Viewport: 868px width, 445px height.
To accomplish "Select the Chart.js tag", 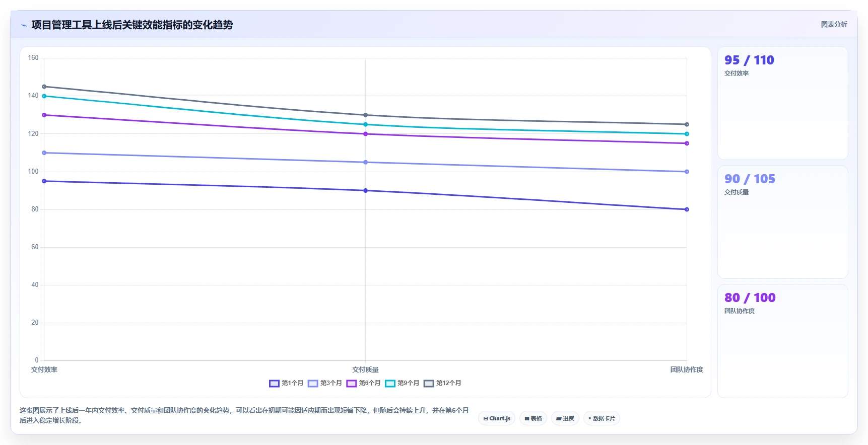I will pos(497,418).
